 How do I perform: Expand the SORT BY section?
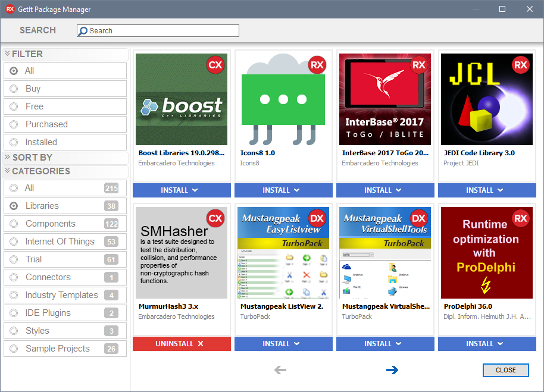click(x=65, y=158)
